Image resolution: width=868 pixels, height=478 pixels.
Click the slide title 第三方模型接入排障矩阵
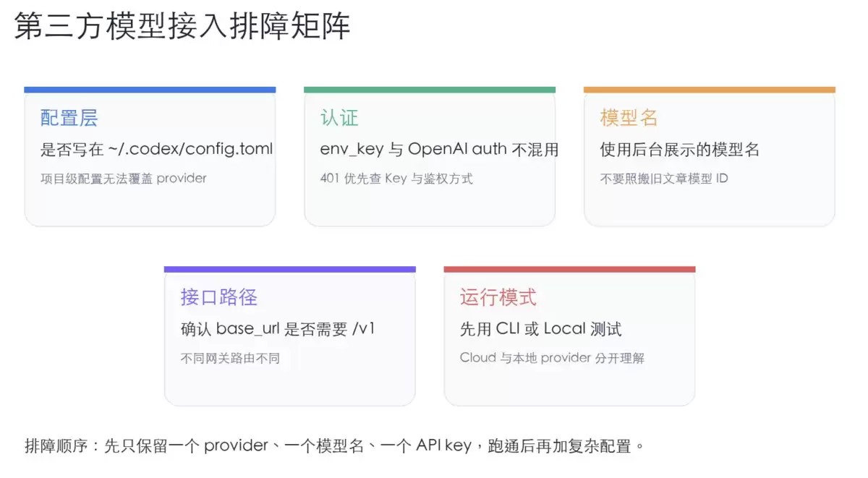182,27
